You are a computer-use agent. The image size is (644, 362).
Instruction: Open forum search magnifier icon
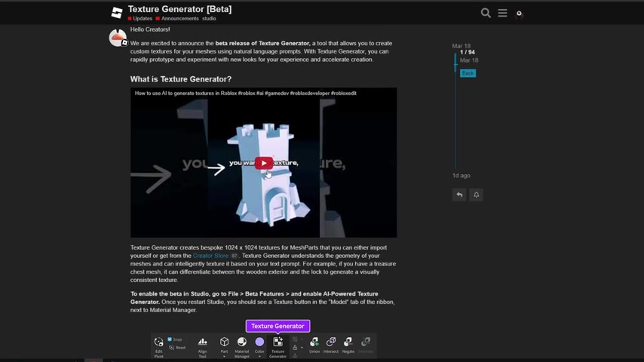point(486,13)
